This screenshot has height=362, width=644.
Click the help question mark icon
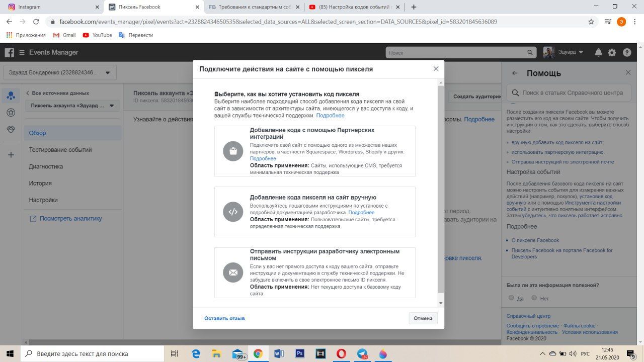[627, 52]
